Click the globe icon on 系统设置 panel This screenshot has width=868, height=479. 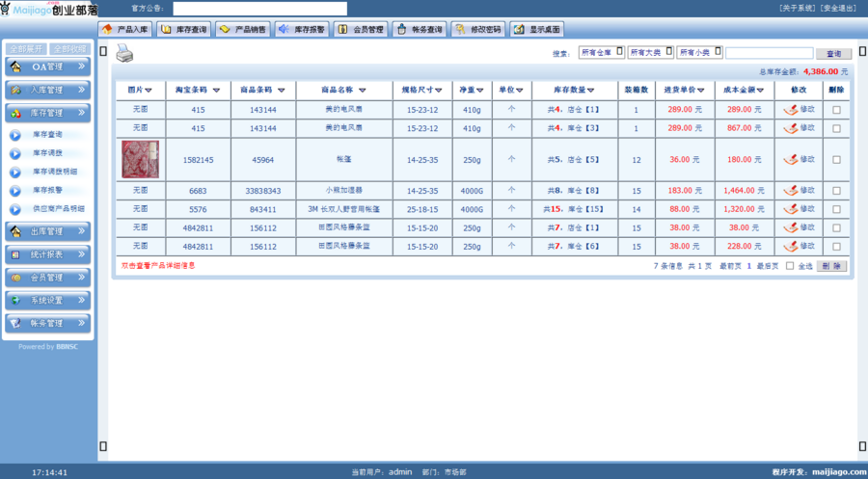pos(15,301)
